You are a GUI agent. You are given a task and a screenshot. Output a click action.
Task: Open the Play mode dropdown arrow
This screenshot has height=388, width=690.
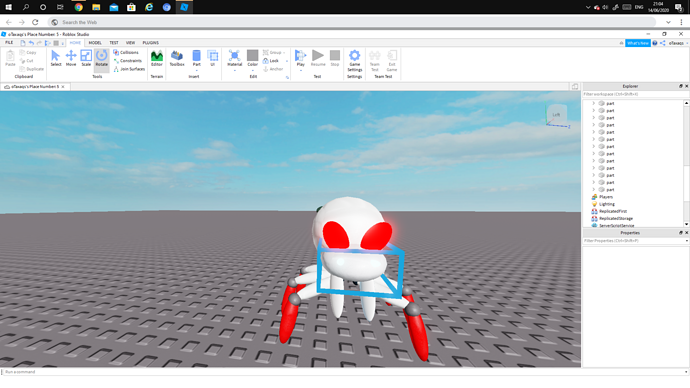point(301,70)
